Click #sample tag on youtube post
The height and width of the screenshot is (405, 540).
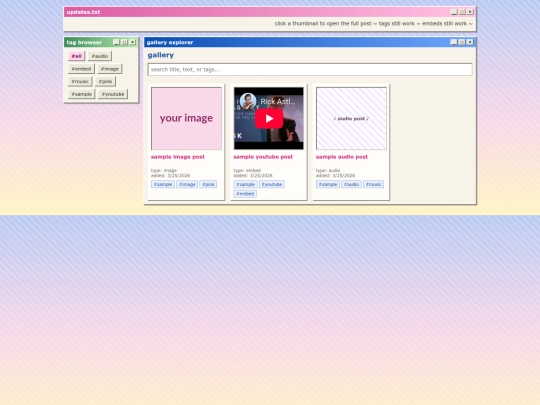(245, 184)
